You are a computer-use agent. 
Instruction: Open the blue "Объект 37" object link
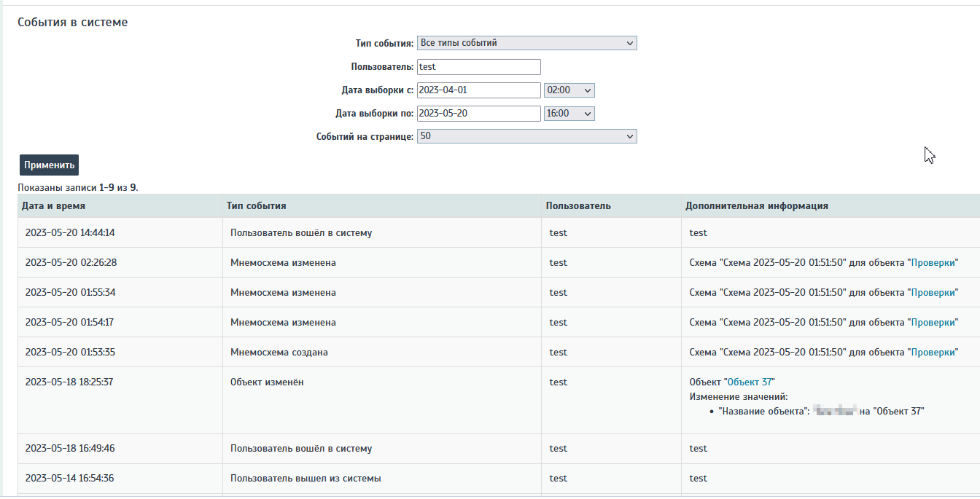coord(750,382)
